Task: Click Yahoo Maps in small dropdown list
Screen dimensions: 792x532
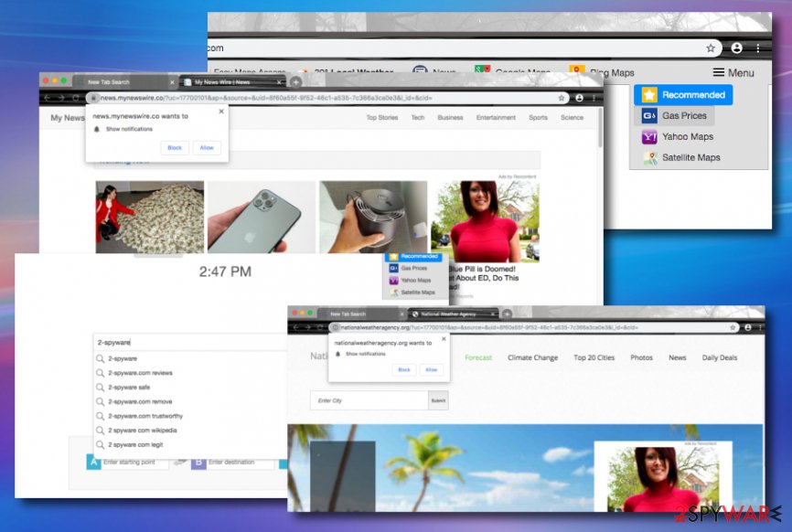Action: tap(416, 280)
